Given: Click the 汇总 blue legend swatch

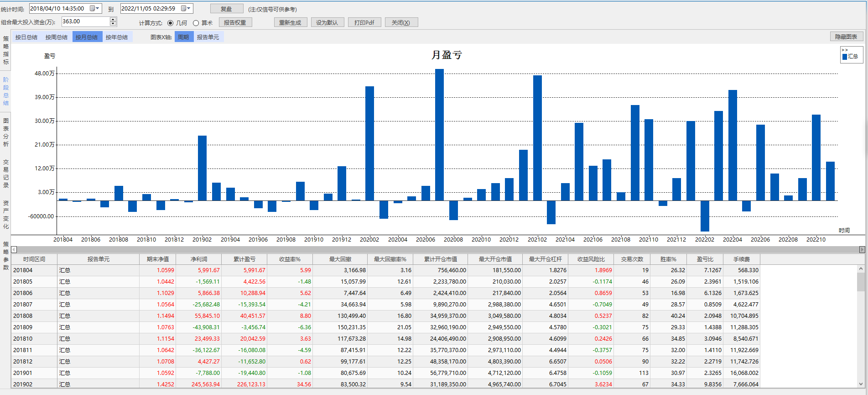Looking at the screenshot, I should (845, 57).
